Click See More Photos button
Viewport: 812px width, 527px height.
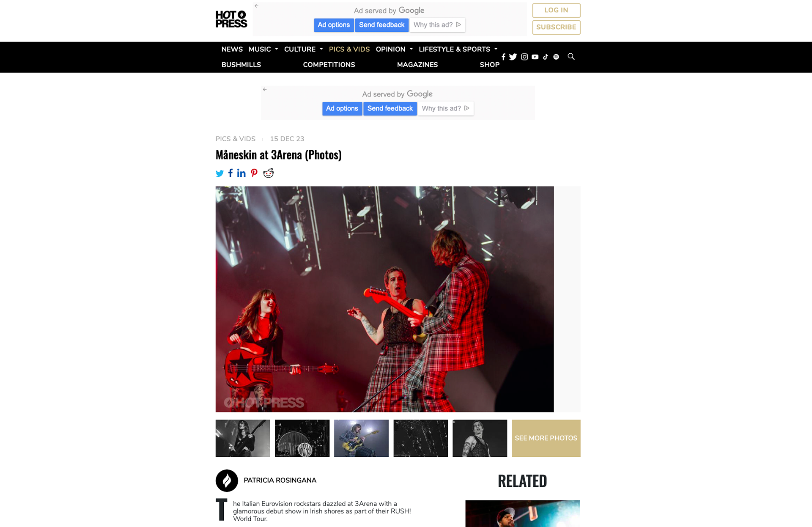click(x=546, y=438)
